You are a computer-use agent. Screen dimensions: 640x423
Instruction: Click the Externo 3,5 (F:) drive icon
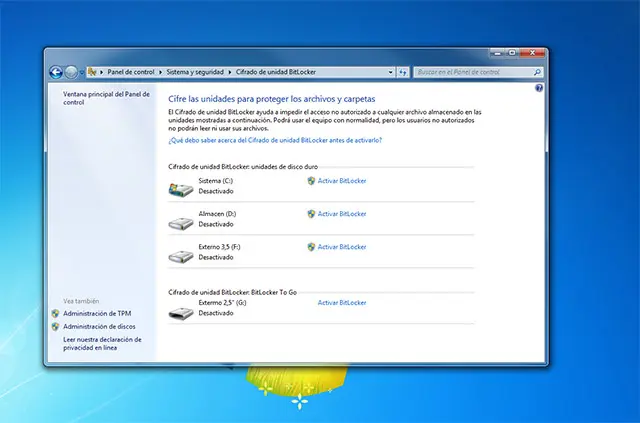pos(182,254)
